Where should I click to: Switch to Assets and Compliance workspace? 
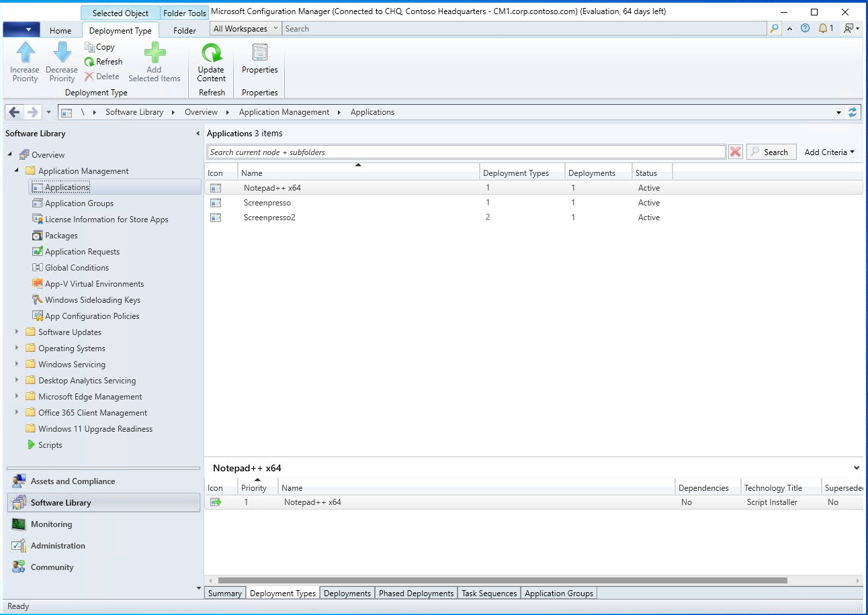tap(103, 481)
